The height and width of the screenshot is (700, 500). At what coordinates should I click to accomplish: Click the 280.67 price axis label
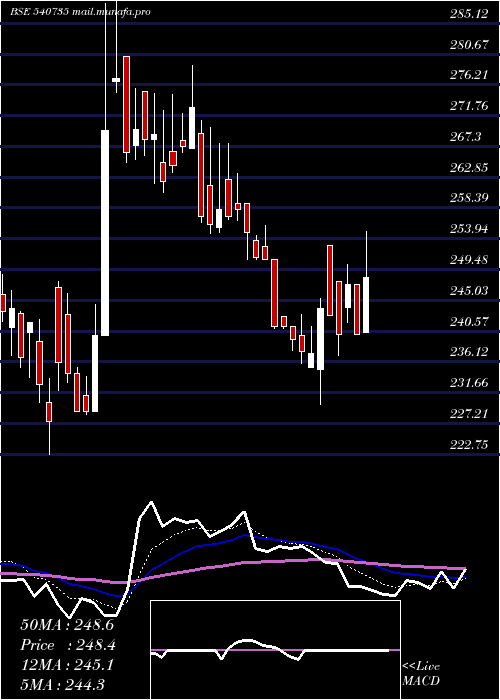point(469,45)
